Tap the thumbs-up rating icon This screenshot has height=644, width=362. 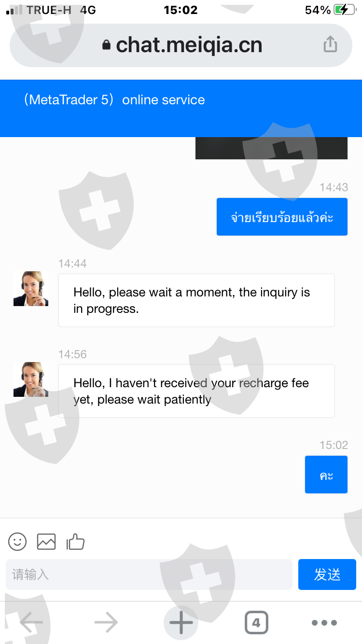click(75, 542)
